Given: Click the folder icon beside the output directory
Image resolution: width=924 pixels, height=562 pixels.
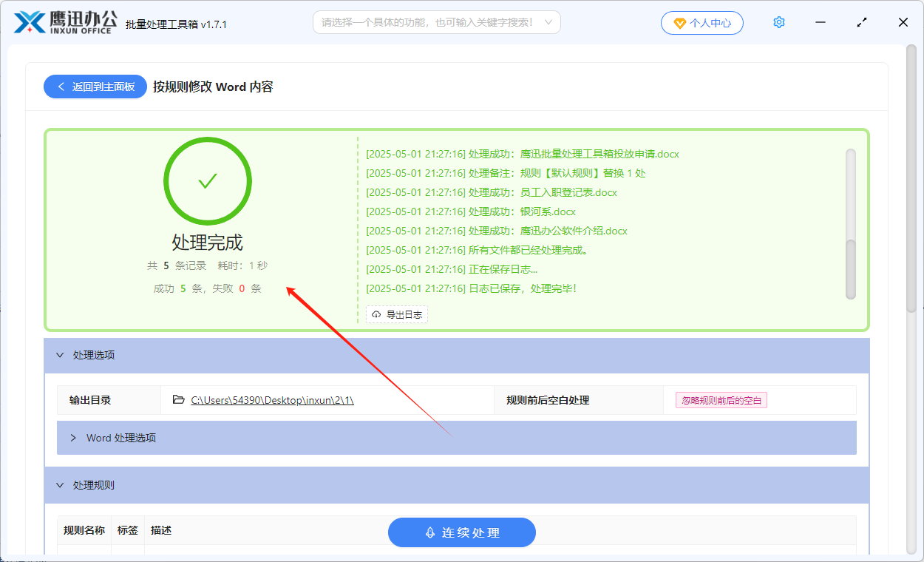Looking at the screenshot, I should click(177, 399).
